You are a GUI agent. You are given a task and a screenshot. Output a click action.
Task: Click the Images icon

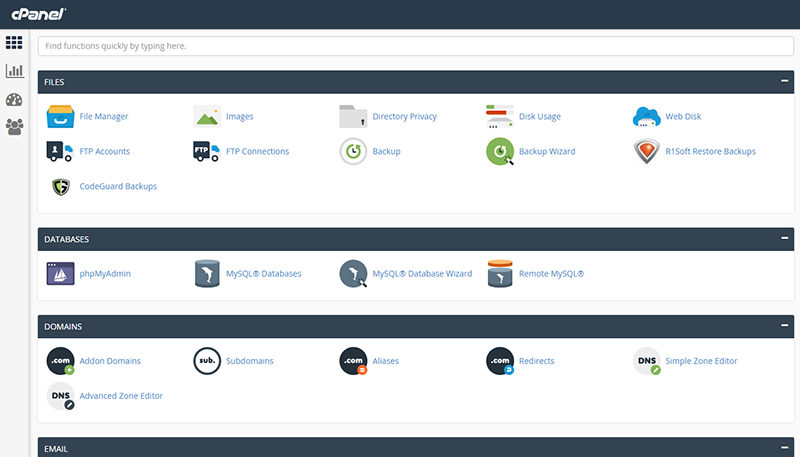[207, 116]
